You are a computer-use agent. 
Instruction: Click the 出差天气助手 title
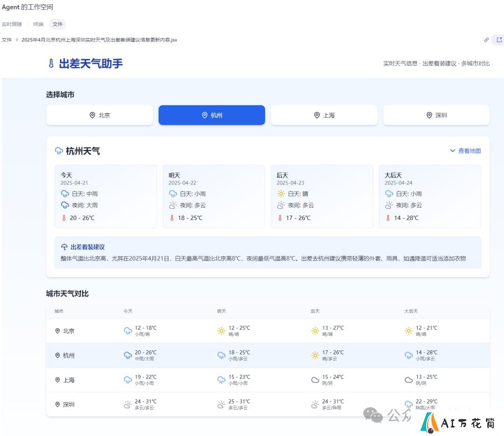coord(91,63)
